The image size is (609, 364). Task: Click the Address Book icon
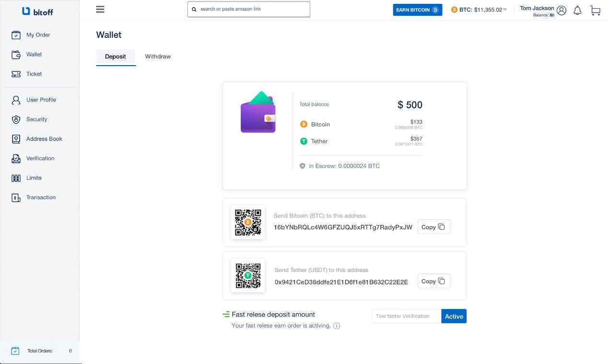click(16, 139)
